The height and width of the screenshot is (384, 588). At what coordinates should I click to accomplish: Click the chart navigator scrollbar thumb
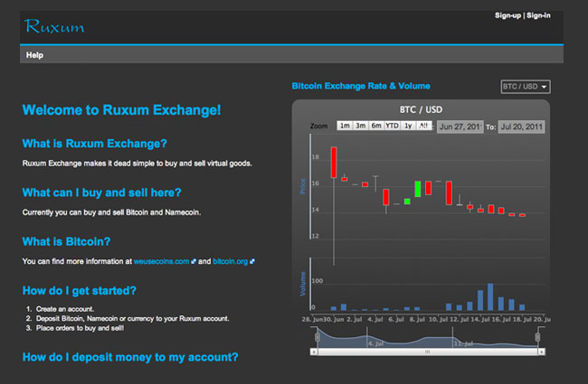click(x=428, y=351)
